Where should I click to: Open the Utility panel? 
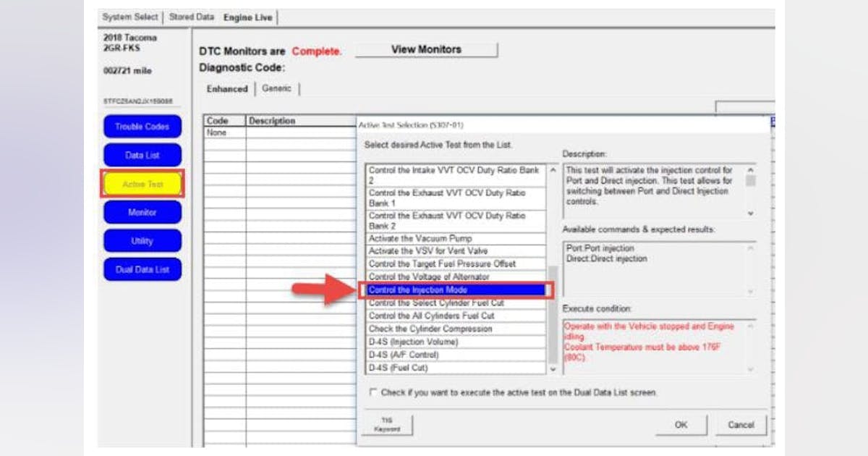tap(142, 240)
